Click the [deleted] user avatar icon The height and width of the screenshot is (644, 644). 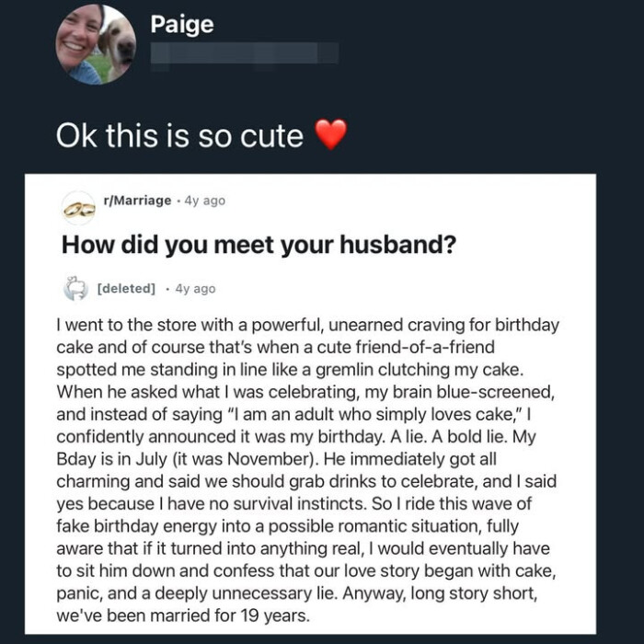tap(75, 289)
